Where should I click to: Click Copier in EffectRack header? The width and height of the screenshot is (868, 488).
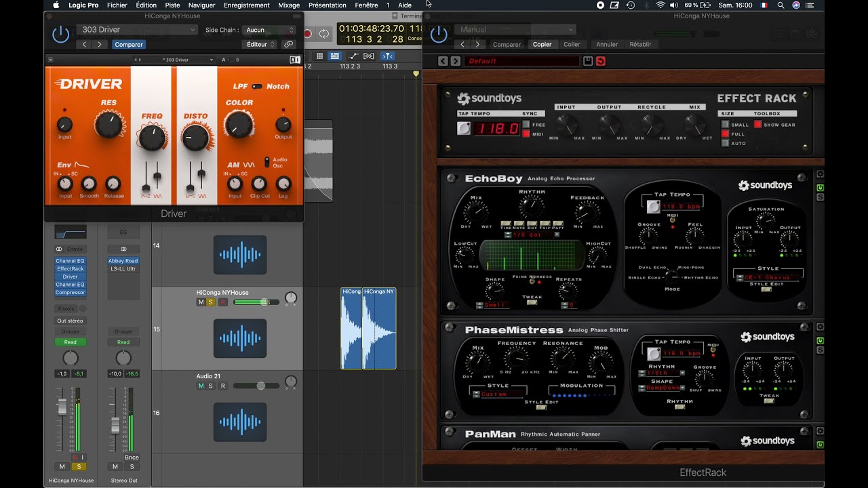(542, 44)
